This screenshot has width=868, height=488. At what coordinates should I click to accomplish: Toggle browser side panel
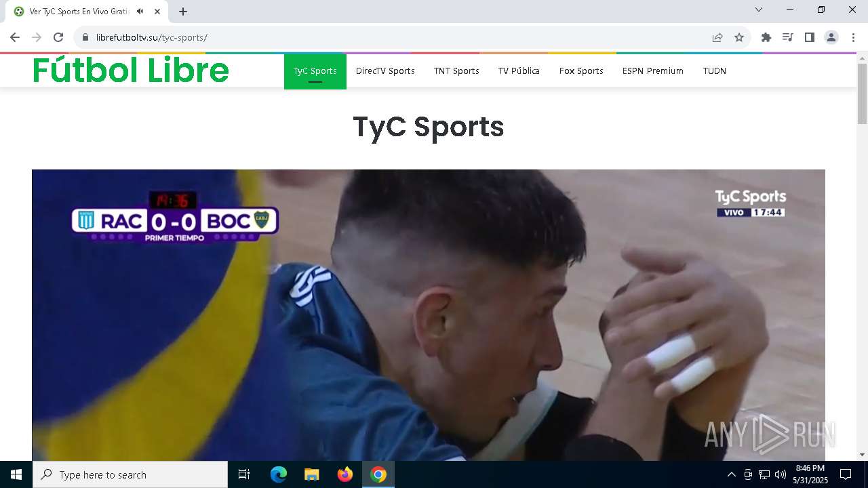tap(809, 37)
